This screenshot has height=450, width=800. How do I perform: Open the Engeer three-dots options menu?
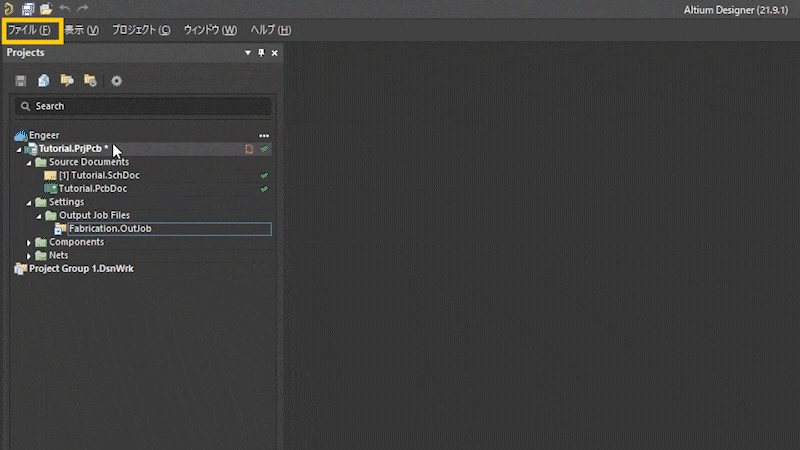pos(264,136)
